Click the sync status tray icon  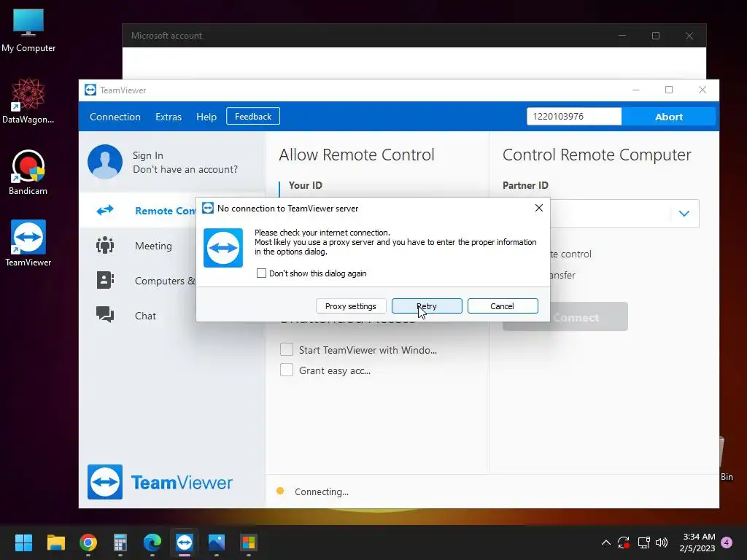click(624, 542)
